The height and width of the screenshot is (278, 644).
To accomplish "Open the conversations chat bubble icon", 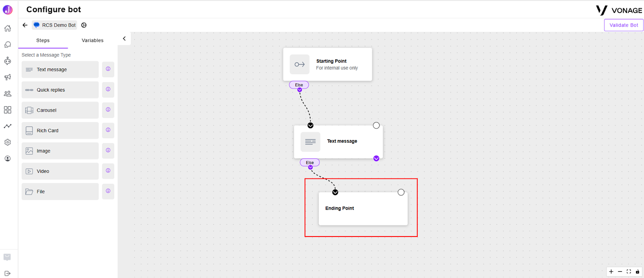I will click(7, 45).
